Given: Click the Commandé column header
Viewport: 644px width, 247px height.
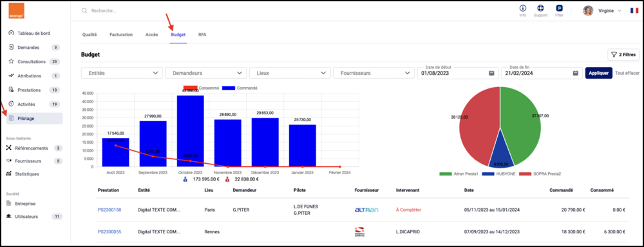Looking at the screenshot, I should tap(561, 190).
